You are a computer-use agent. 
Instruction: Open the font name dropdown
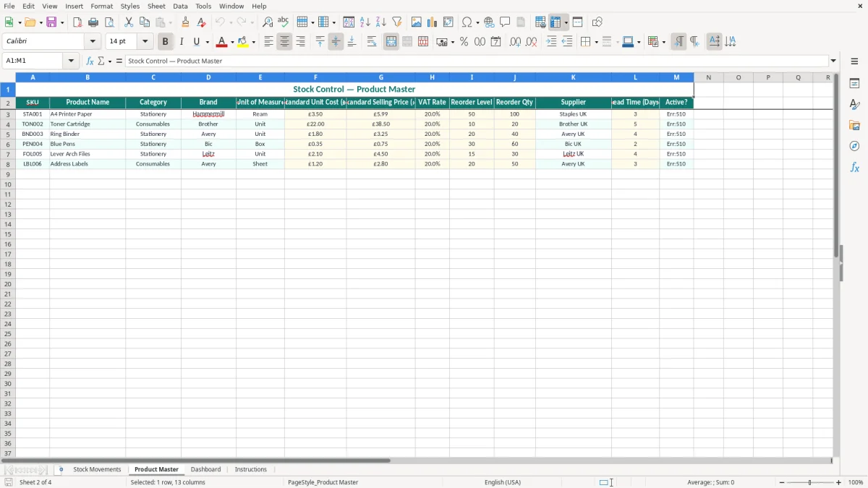tap(93, 42)
